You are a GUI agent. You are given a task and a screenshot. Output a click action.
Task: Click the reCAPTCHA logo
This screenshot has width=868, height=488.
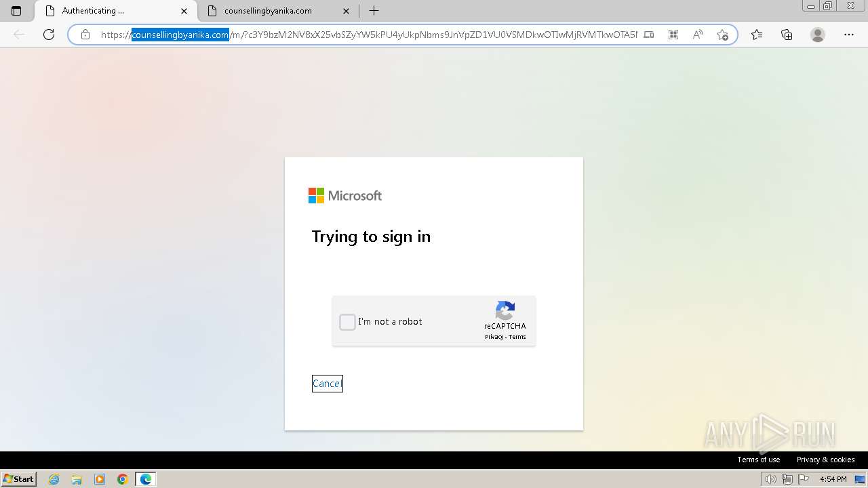tap(505, 310)
